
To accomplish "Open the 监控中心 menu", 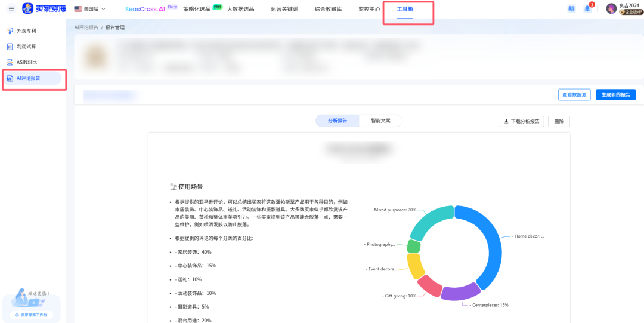I will (x=369, y=9).
